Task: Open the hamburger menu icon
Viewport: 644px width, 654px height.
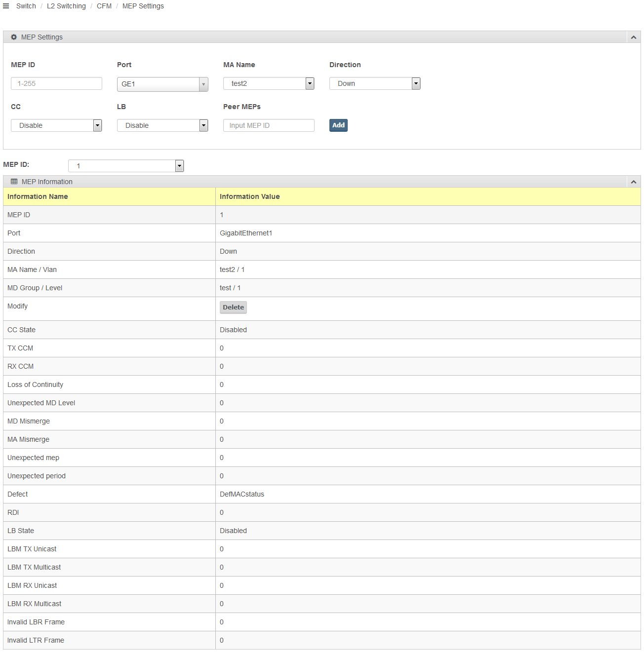Action: click(6, 6)
